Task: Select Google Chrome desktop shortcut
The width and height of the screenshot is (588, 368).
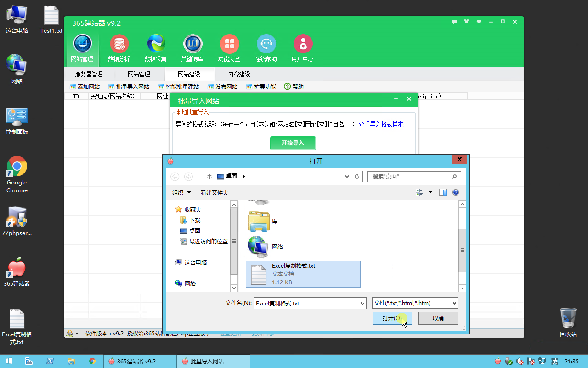Action: tap(17, 175)
